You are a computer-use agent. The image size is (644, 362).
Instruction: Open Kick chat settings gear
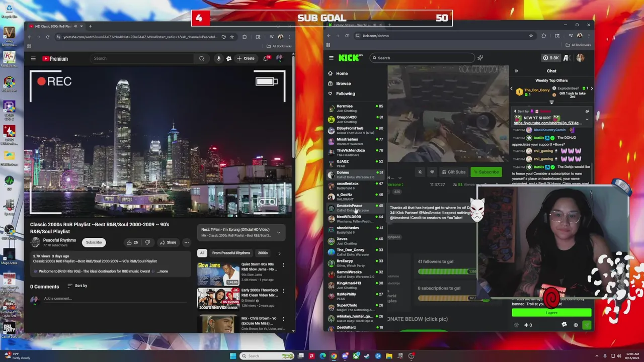[576, 325]
